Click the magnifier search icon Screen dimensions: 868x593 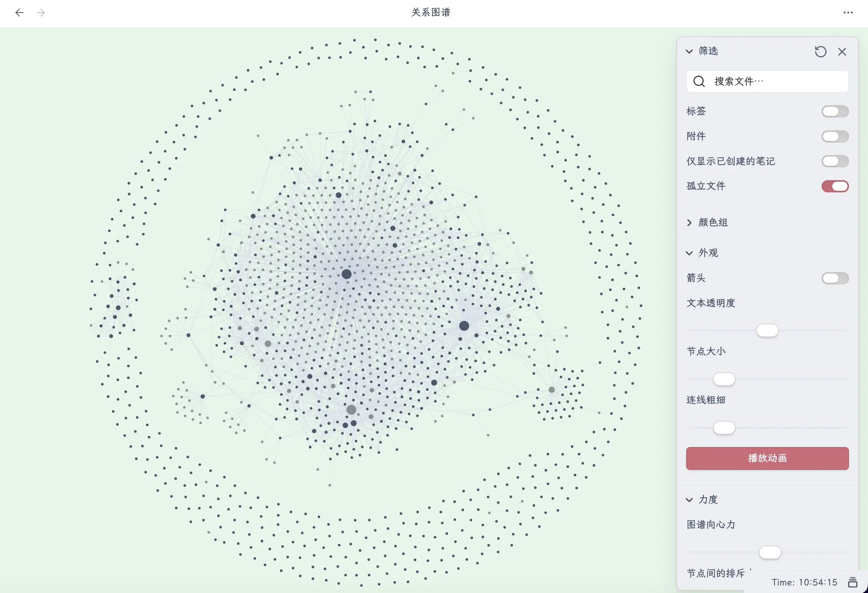[699, 81]
